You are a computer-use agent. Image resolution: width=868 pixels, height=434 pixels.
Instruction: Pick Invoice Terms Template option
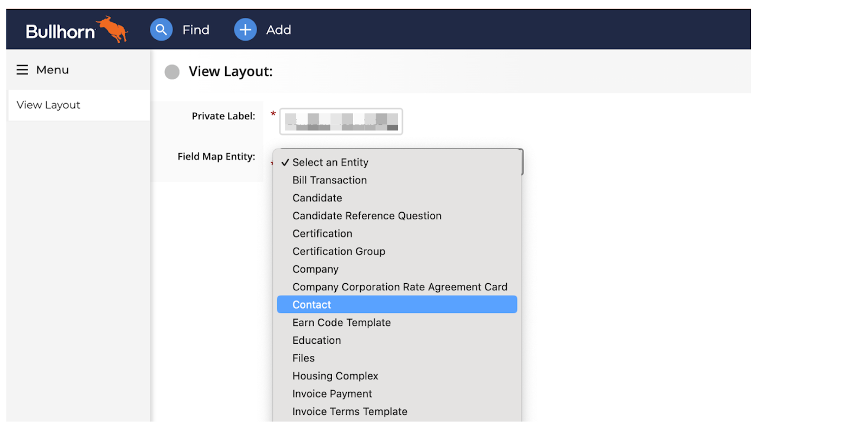click(x=349, y=412)
